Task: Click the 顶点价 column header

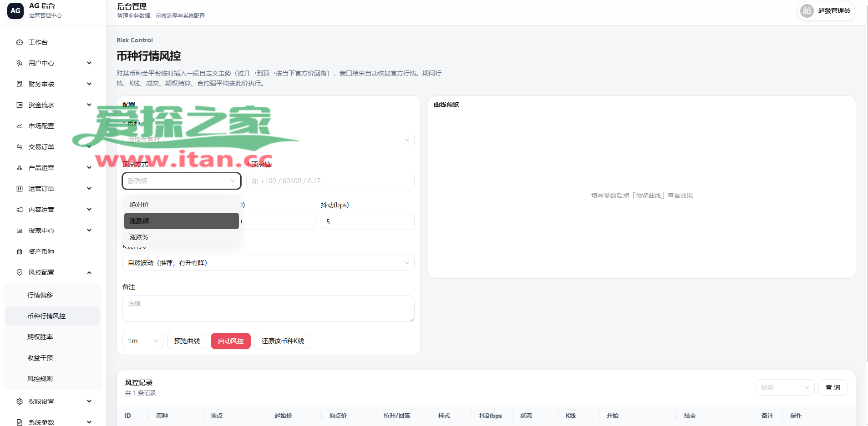Action: [338, 416]
